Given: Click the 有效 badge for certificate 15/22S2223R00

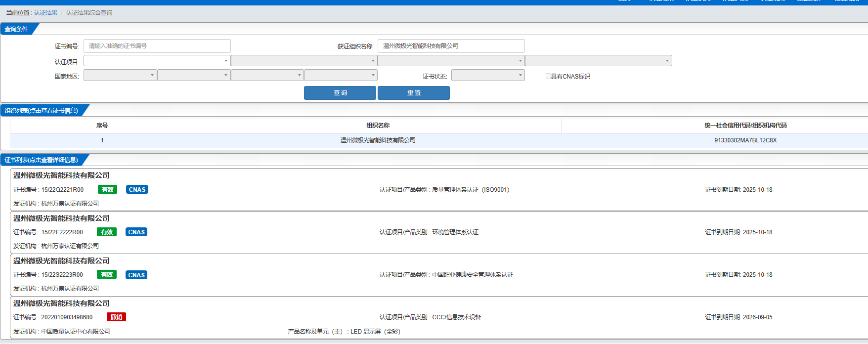Looking at the screenshot, I should 107,275.
